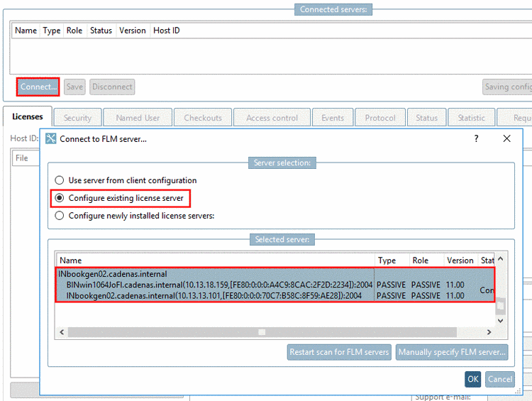Screen dimensions: 532x401
Task: Click the Connect... button
Action: point(38,87)
